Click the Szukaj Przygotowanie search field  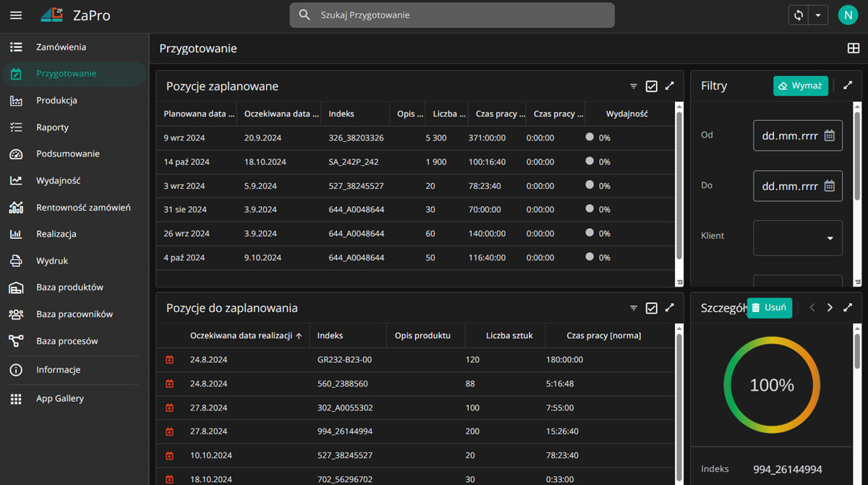[452, 15]
